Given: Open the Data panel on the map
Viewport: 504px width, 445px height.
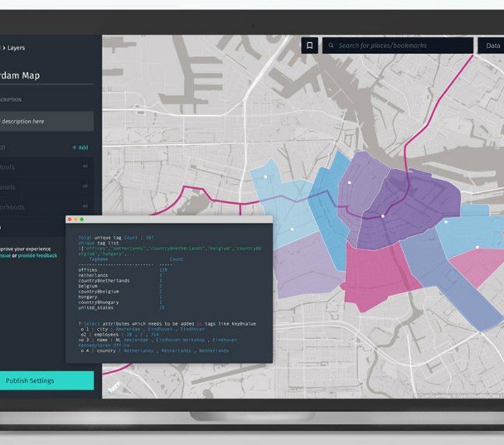Looking at the screenshot, I should tap(492, 46).
